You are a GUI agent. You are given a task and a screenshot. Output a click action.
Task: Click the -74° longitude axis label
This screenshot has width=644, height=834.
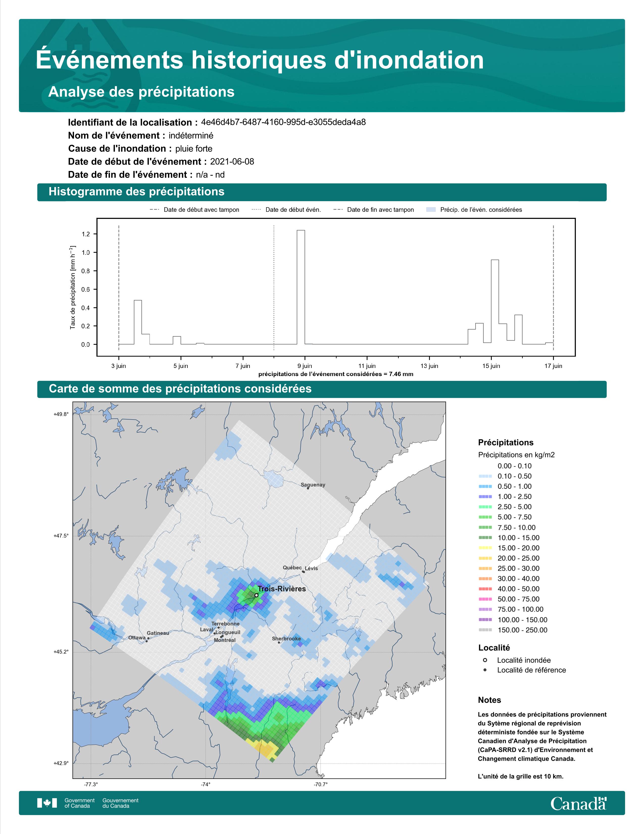[206, 784]
